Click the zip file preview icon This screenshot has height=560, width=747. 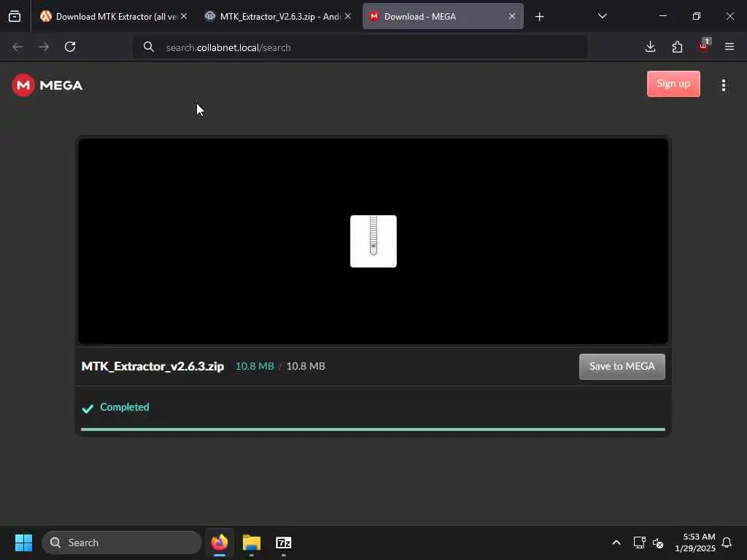coord(373,241)
